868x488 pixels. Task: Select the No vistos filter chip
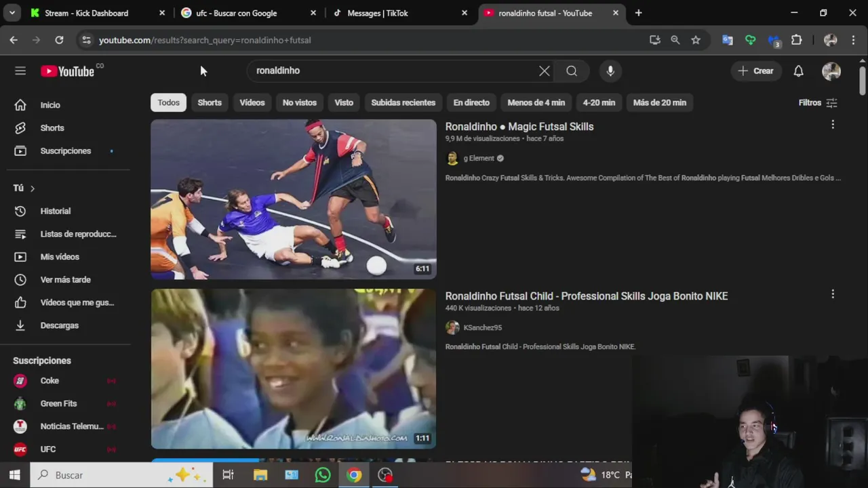click(300, 102)
